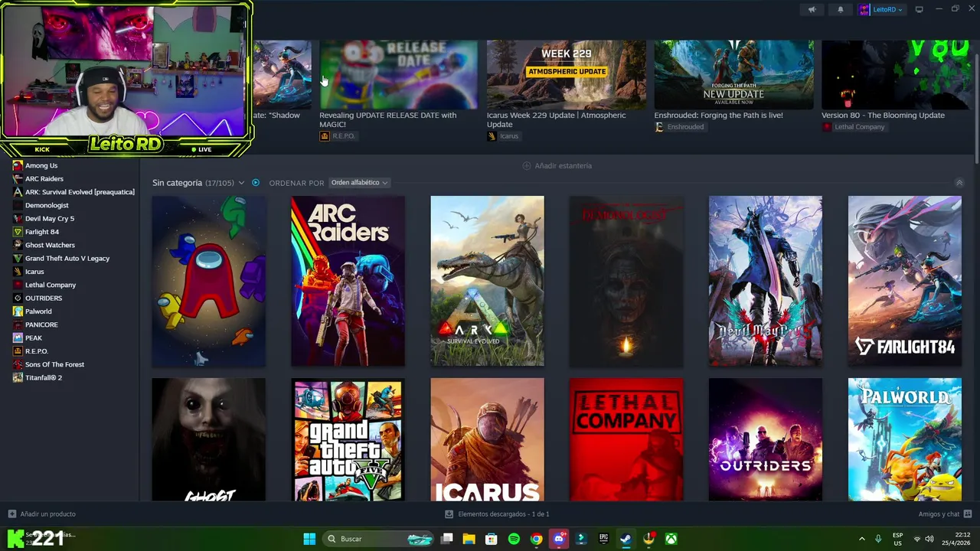Open Lethal Company game cover

point(626,439)
